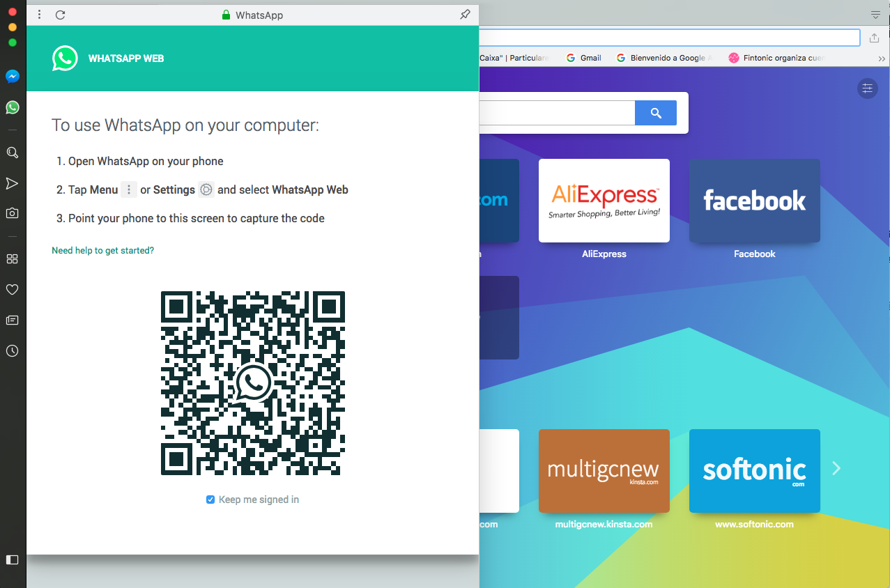Click the WhatsApp icon in the sidebar

[x=12, y=107]
